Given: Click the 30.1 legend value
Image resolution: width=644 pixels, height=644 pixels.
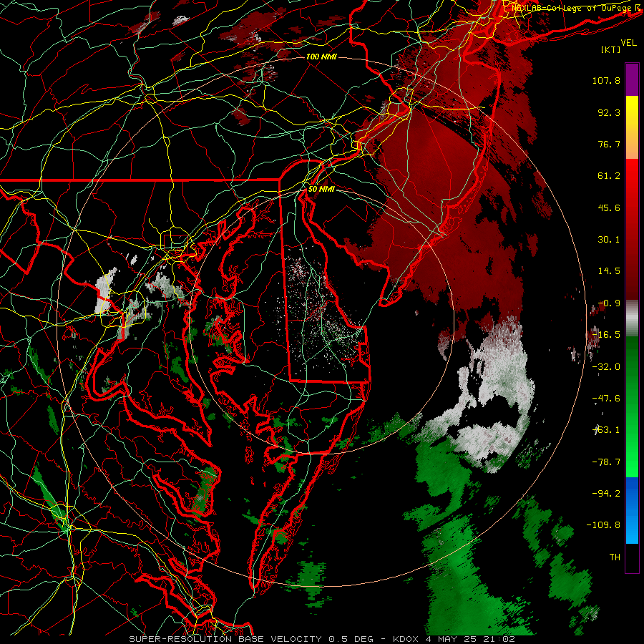Looking at the screenshot, I should point(609,240).
